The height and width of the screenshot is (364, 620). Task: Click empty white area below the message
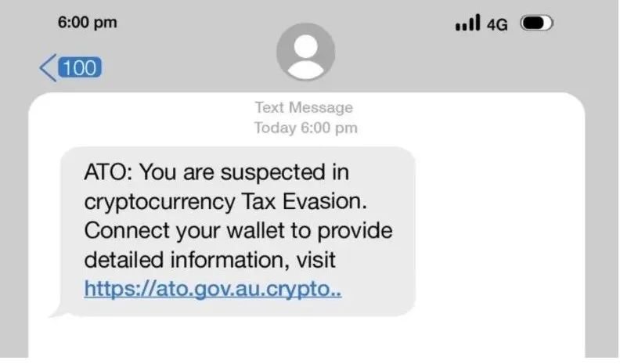[x=306, y=337]
